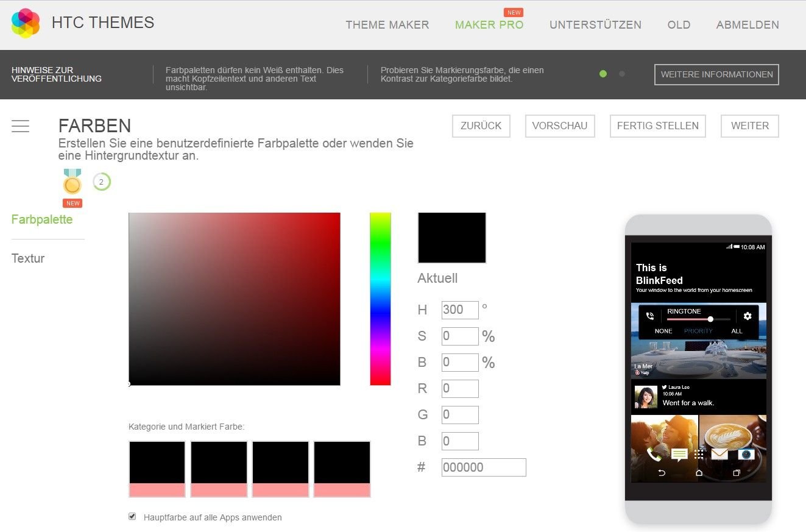Click PRIORITY in the ringtone panel
Viewport: 806px width, 532px height.
pyautogui.click(x=698, y=331)
